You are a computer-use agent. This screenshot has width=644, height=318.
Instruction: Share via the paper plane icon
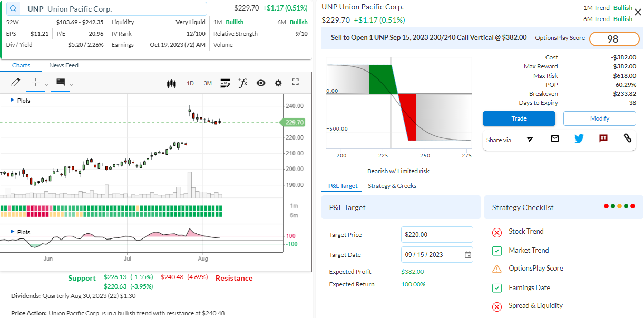[530, 138]
